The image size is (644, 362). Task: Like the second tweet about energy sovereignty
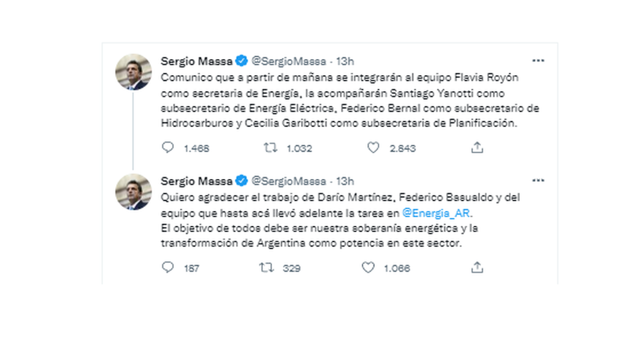[368, 267]
